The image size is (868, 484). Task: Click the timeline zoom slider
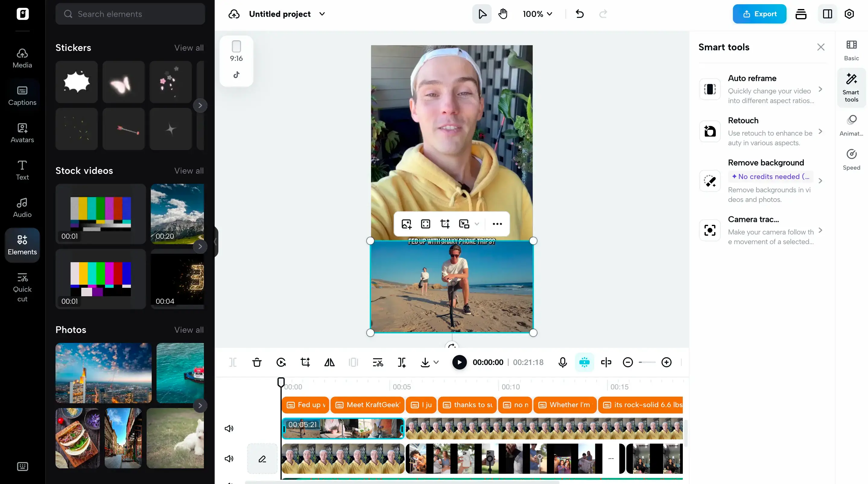(x=647, y=363)
